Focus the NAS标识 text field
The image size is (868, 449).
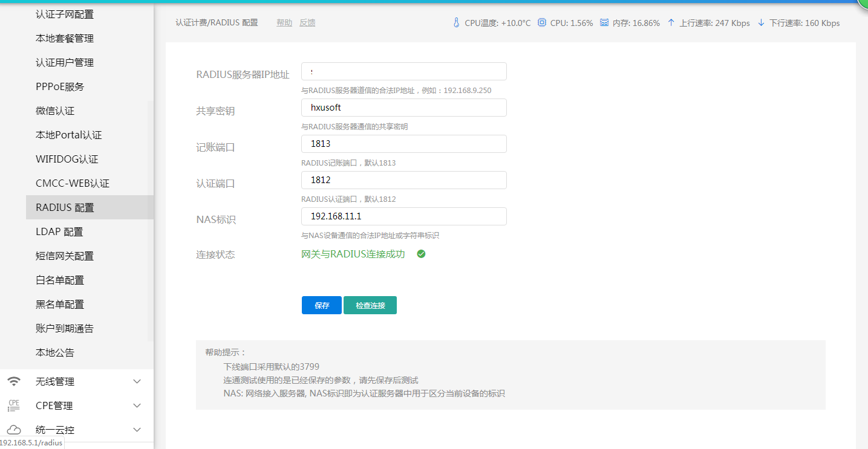click(403, 216)
